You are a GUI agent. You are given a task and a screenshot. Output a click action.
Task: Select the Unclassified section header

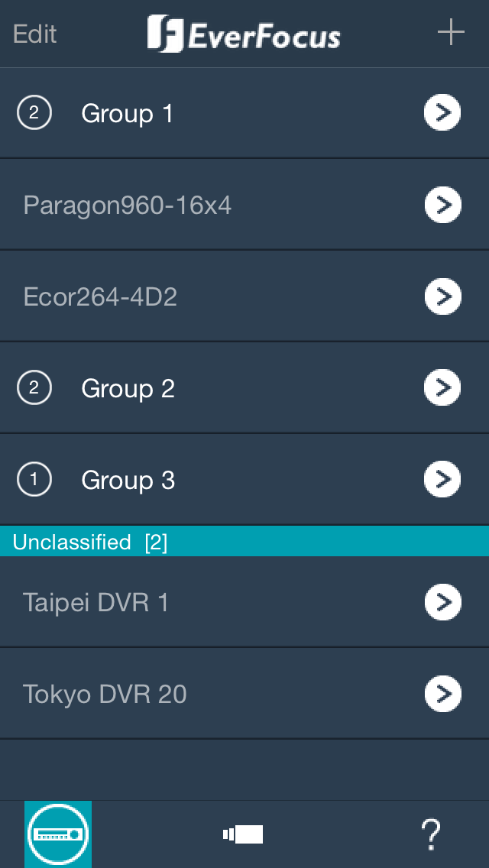(x=90, y=542)
